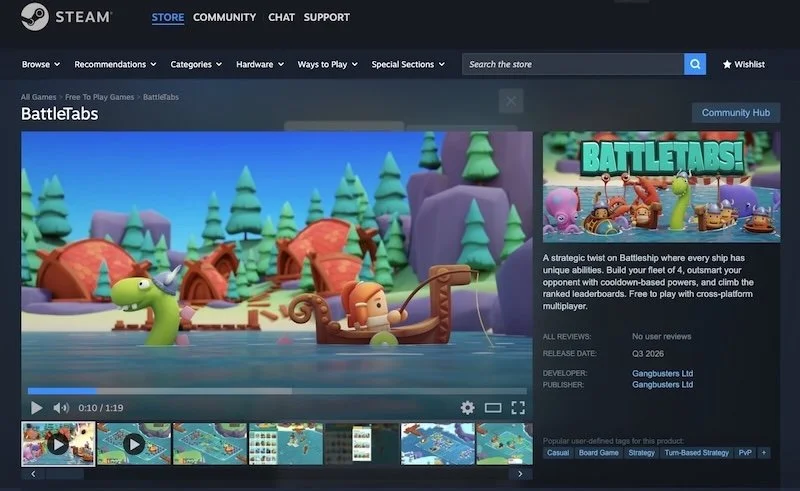The height and width of the screenshot is (491, 800).
Task: Select the first trailer thumbnail
Action: tap(58, 444)
